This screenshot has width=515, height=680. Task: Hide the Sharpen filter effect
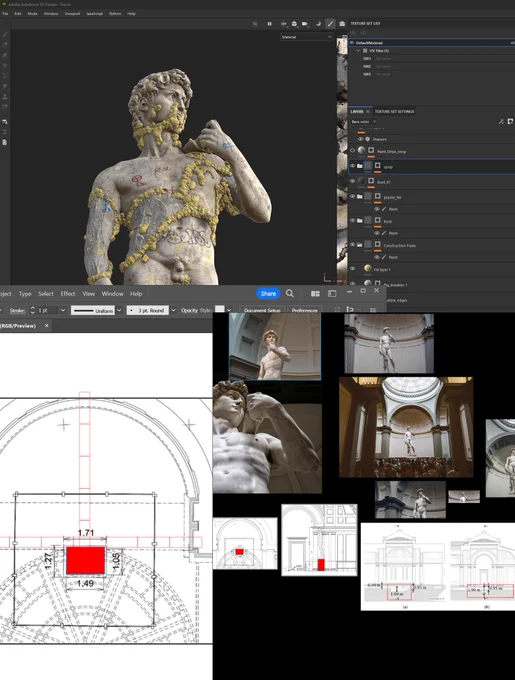click(x=360, y=139)
